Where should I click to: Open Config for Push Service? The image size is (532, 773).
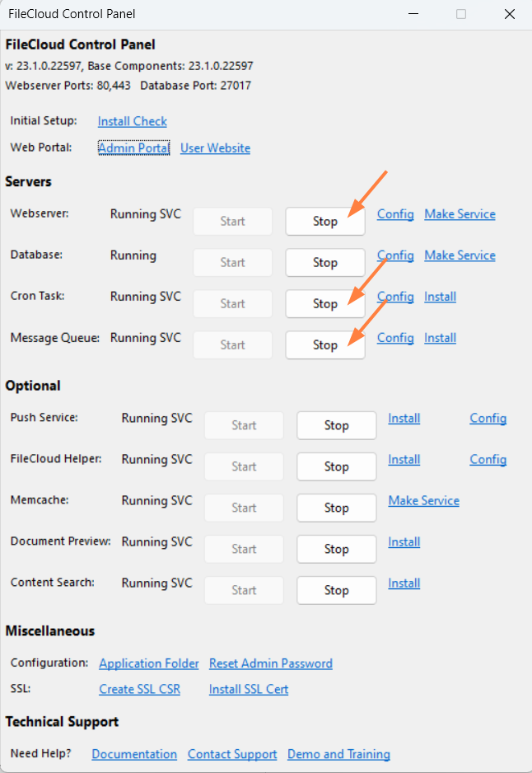[x=488, y=419]
